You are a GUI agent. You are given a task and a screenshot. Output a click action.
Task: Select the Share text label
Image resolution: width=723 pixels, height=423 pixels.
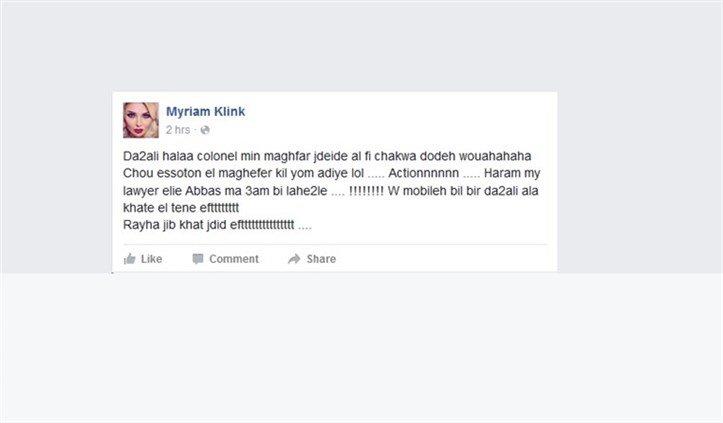tap(321, 259)
